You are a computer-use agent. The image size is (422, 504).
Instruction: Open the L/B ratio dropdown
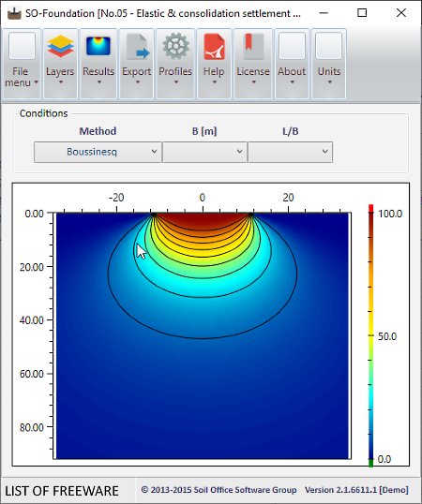point(290,152)
